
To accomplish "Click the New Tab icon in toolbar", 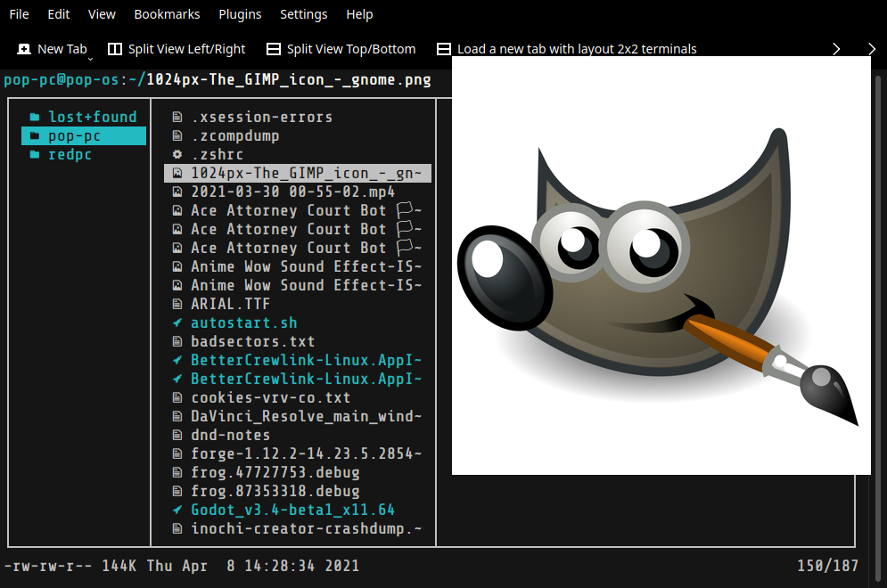I will click(24, 49).
